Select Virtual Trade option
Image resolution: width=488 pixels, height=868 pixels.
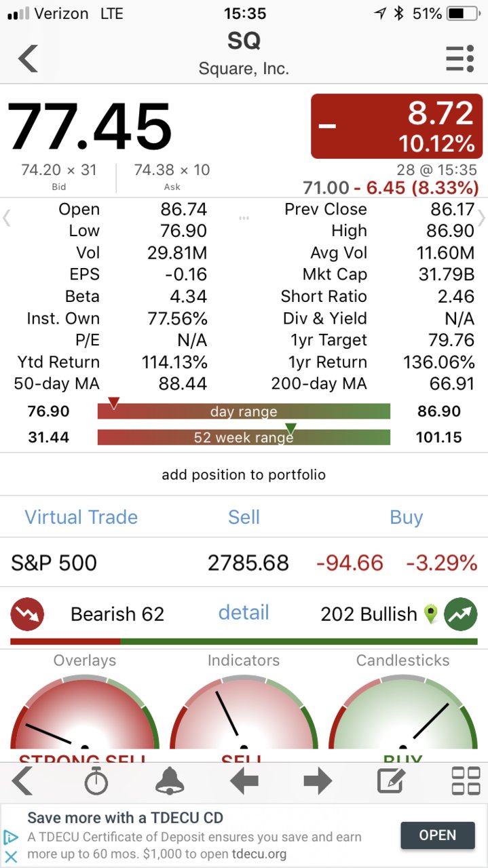pos(81,517)
